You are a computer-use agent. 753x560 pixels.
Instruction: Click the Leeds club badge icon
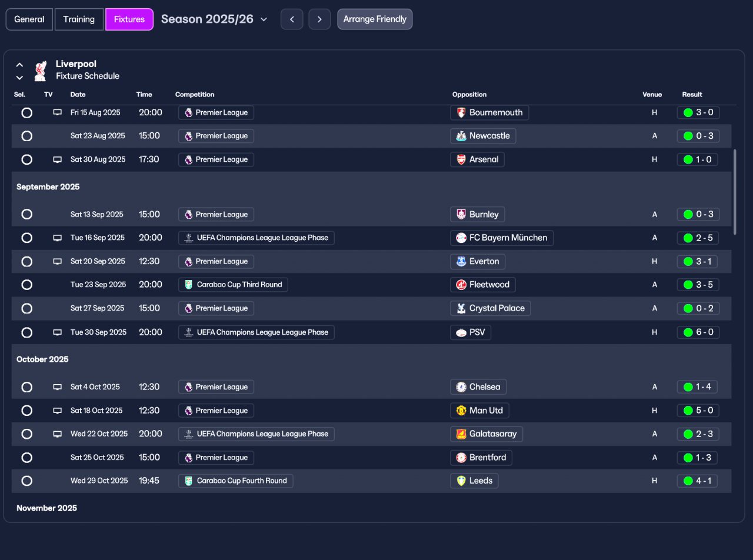point(461,481)
